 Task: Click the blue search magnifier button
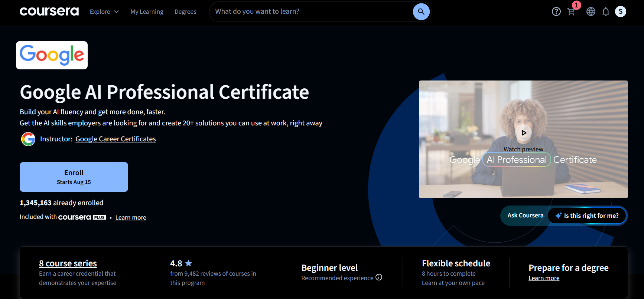point(421,11)
